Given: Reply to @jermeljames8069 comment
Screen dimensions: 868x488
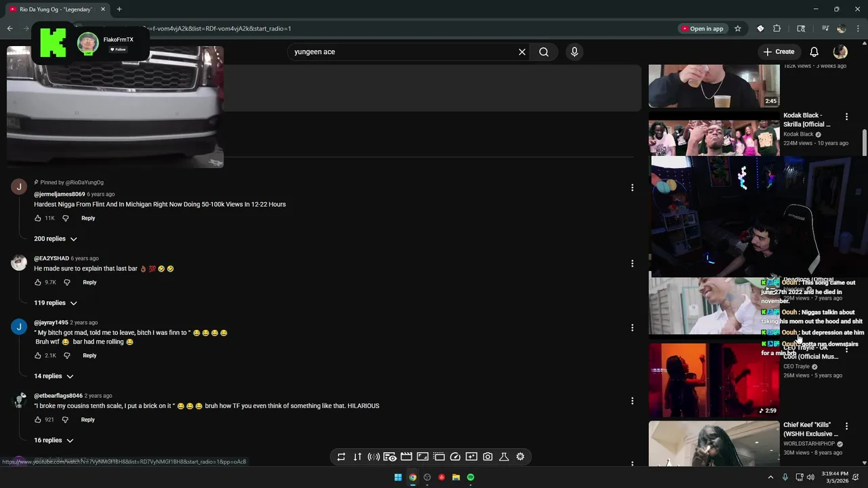Looking at the screenshot, I should 88,218.
